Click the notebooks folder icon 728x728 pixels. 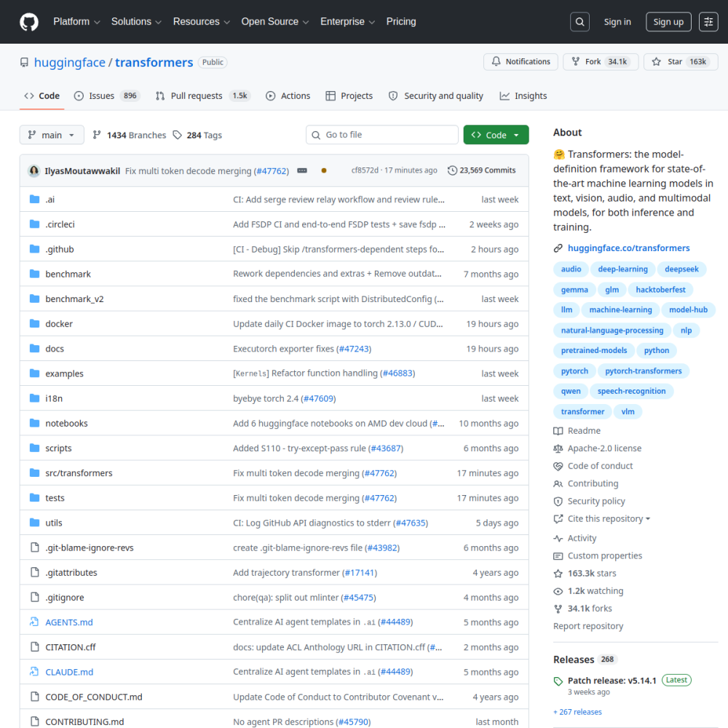tap(34, 423)
